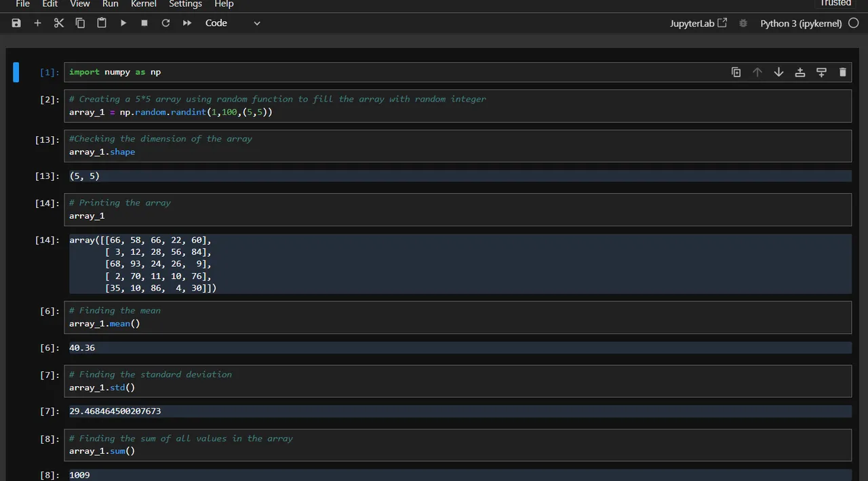Open the Help menu

click(224, 4)
